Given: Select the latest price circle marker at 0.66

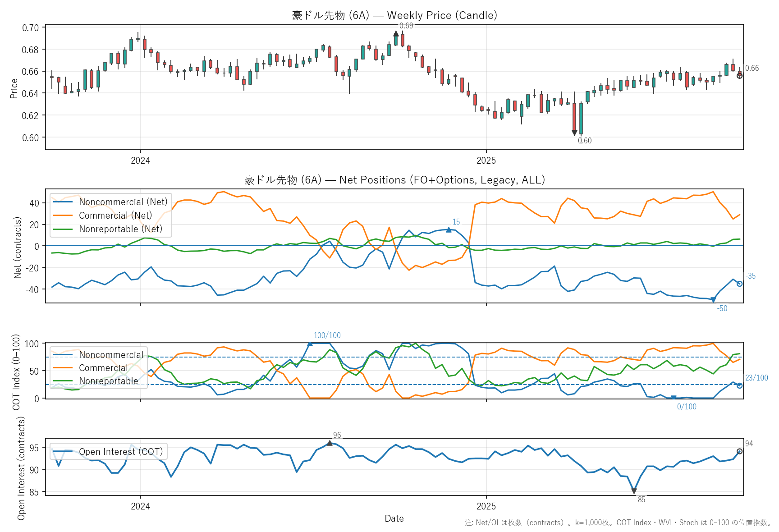Looking at the screenshot, I should (739, 76).
